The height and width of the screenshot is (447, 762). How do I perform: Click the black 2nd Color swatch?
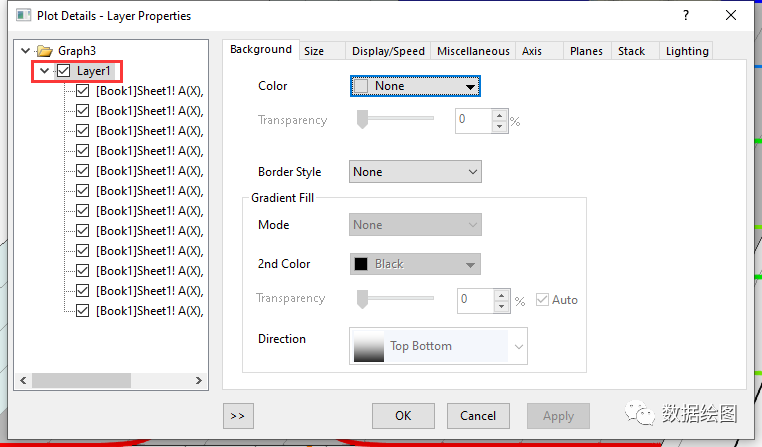coord(361,264)
